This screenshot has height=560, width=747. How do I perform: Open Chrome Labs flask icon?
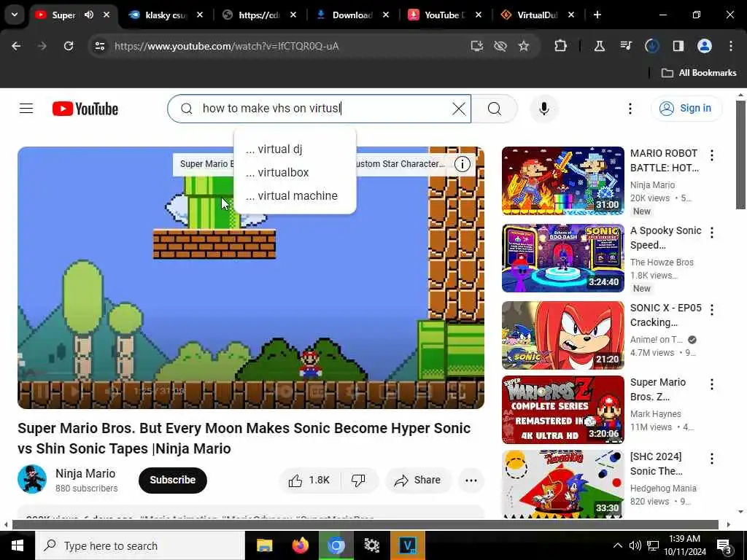tap(600, 46)
